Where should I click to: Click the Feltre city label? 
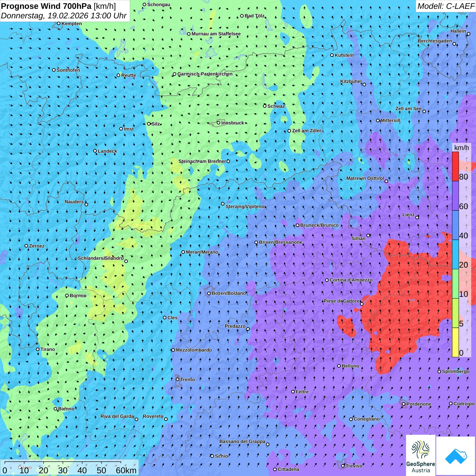[302, 392]
